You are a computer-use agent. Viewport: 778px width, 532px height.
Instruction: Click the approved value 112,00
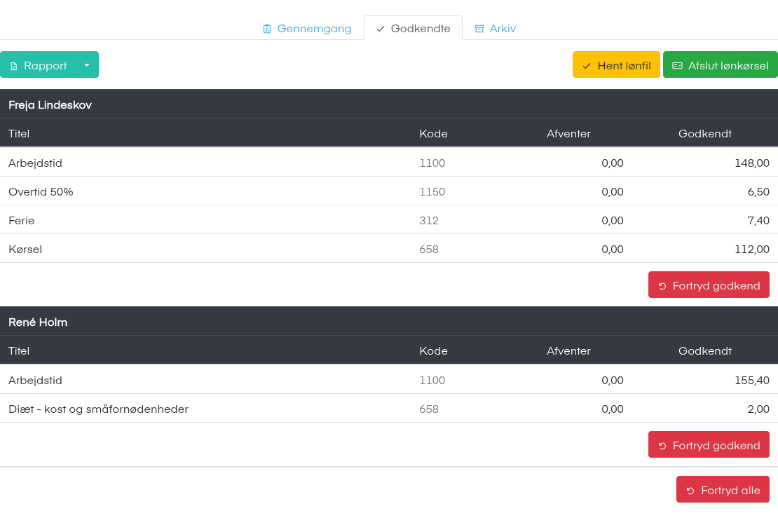point(751,249)
